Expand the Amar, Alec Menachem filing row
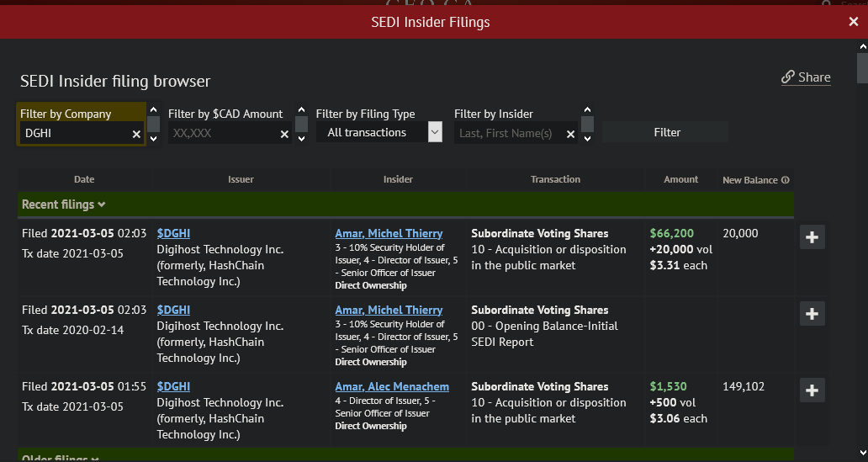Viewport: 868px width, 462px height. [812, 390]
